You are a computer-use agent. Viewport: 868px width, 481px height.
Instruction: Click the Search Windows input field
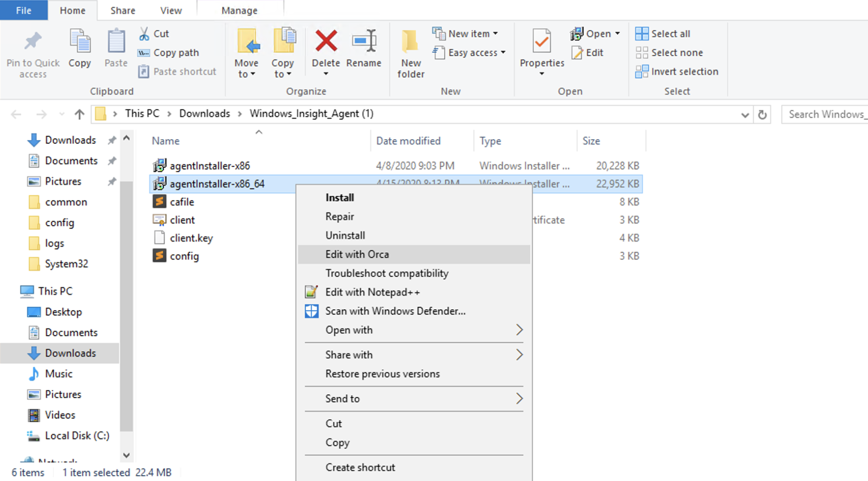(826, 114)
